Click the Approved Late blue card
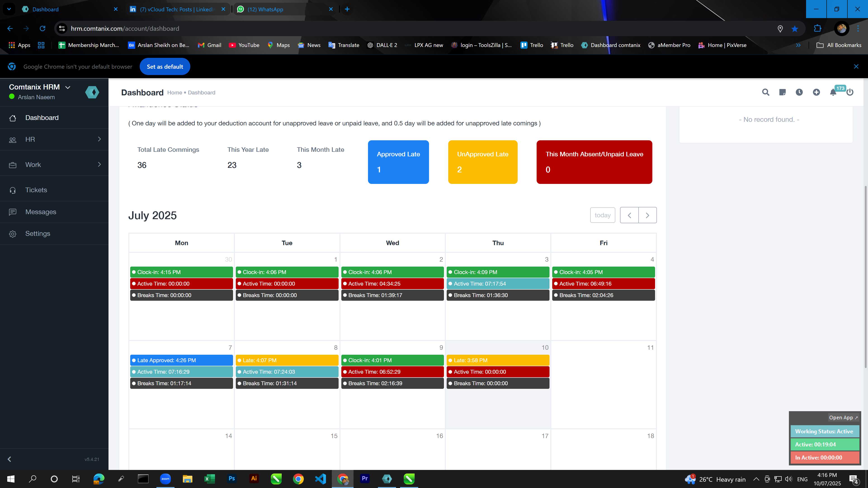Screen dimensions: 868x488 [x=398, y=162]
